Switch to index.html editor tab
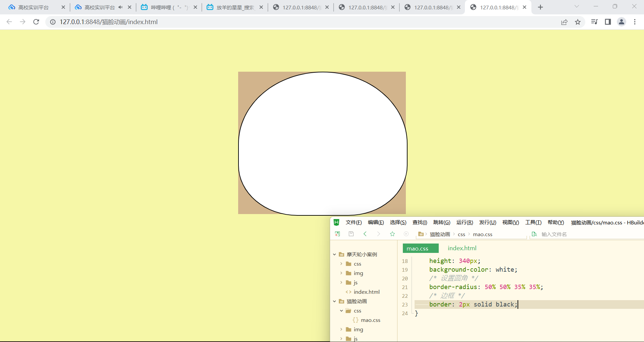 (x=462, y=248)
